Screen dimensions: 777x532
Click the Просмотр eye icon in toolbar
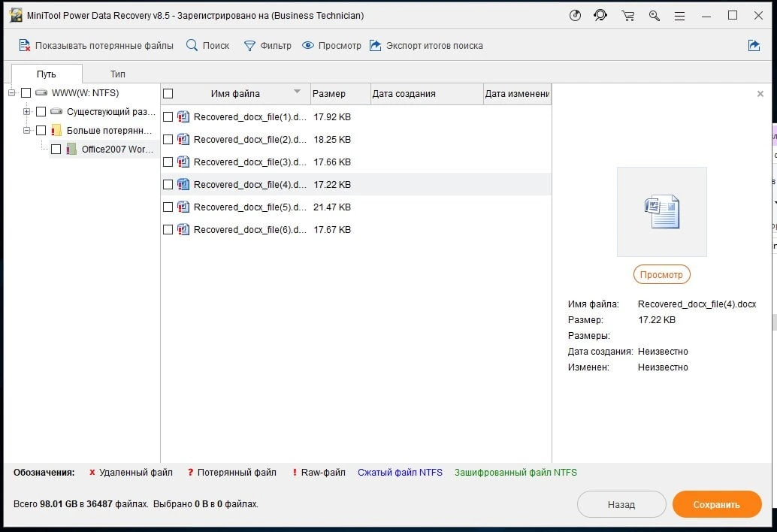[x=308, y=46]
